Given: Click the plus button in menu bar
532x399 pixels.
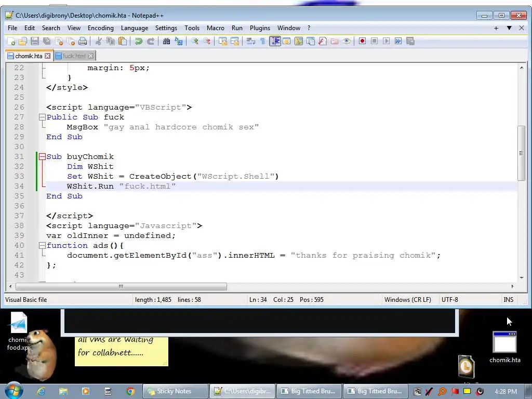Looking at the screenshot, I should (x=496, y=28).
